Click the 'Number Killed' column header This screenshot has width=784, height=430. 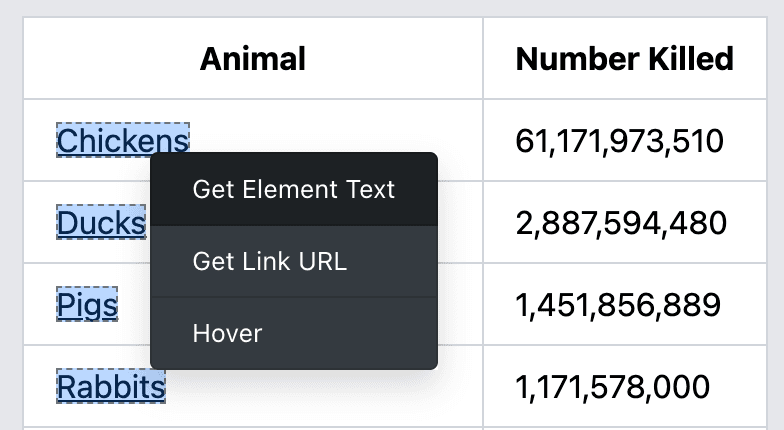(624, 59)
